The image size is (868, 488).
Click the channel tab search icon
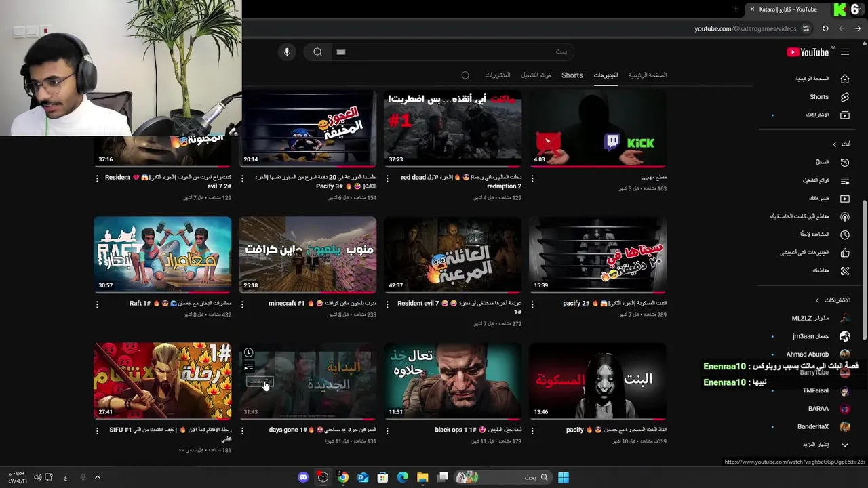tap(465, 75)
